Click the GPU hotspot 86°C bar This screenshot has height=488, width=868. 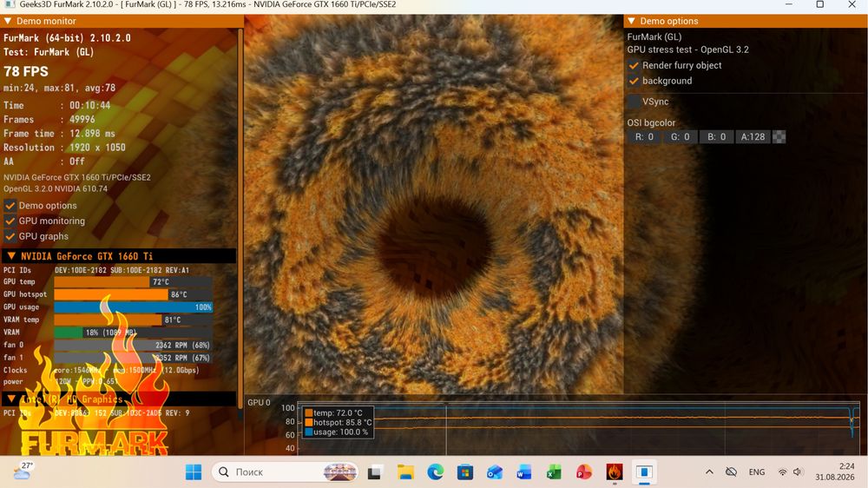tap(134, 294)
